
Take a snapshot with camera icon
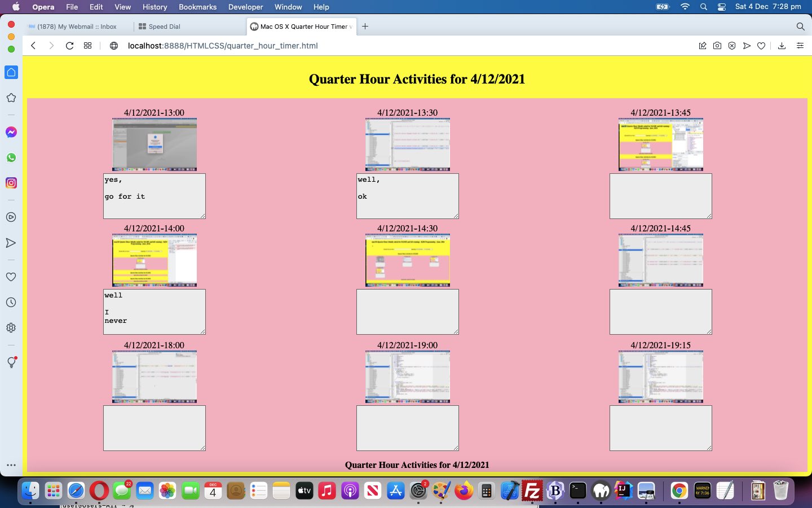(x=717, y=46)
